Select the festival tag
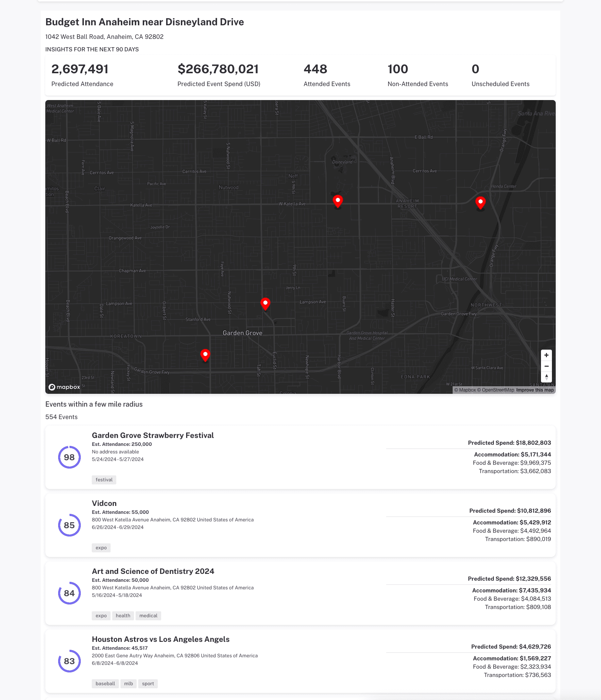The width and height of the screenshot is (601, 700). pos(104,480)
